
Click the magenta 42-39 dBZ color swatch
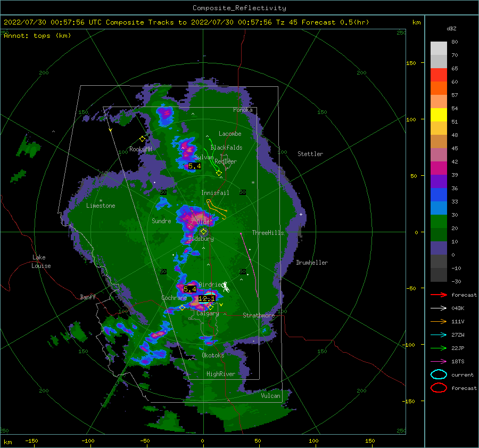[439, 168]
